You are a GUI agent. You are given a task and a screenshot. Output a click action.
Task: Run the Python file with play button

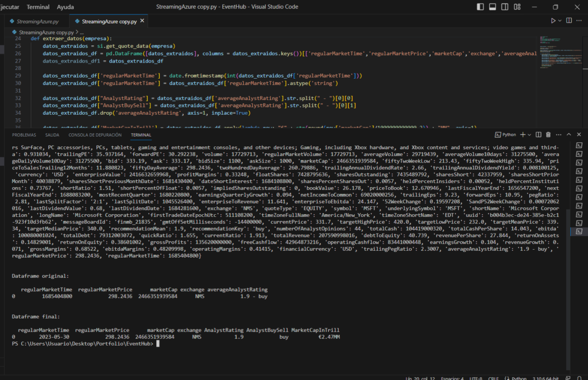click(554, 21)
